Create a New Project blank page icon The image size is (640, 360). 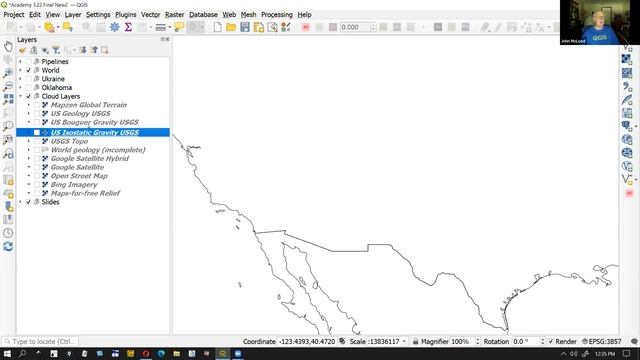[218, 27]
